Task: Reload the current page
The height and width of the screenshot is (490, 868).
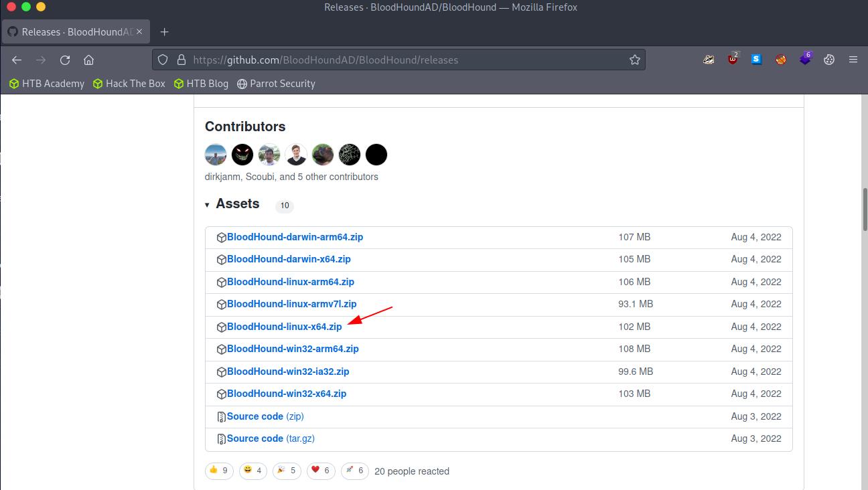Action: click(65, 60)
